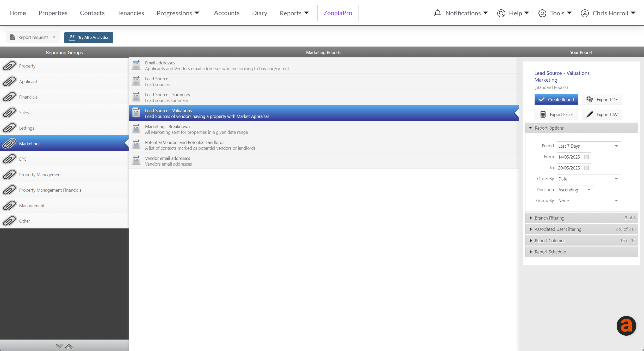Open the Report requests dropdown

33,37
